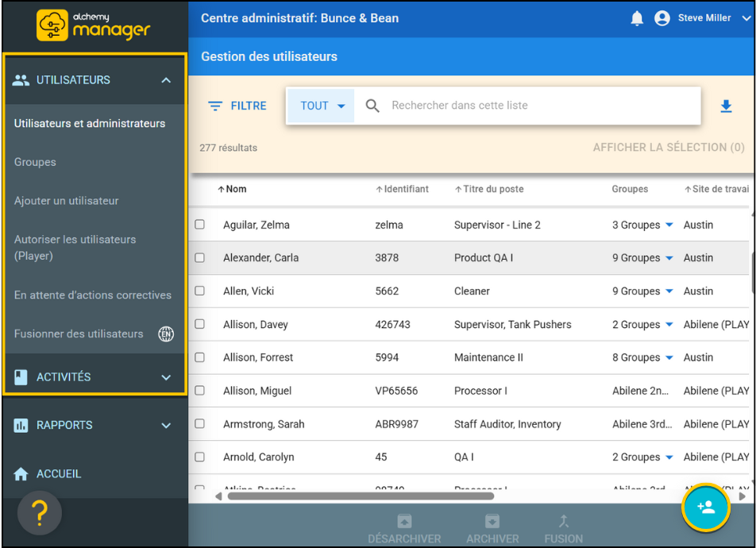Check the box for Aguilar, Zelma
Image resolution: width=756 pixels, height=548 pixels.
click(x=200, y=225)
